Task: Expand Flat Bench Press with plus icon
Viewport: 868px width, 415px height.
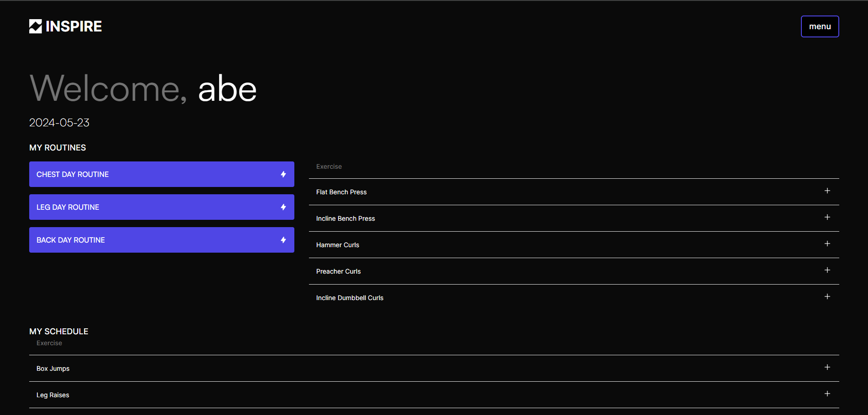Action: point(827,191)
